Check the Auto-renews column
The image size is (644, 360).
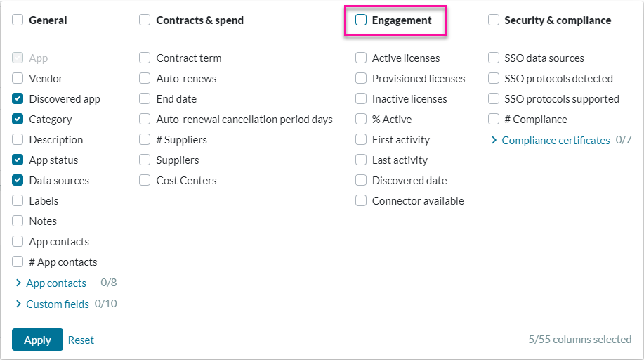145,79
